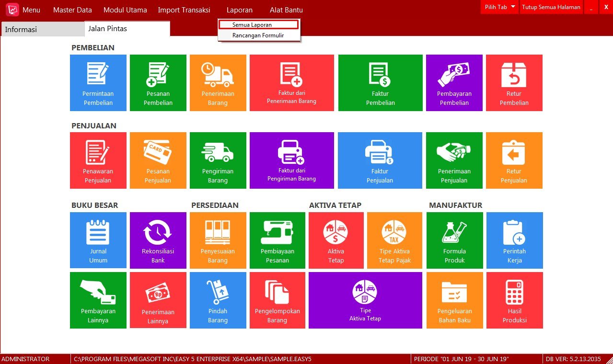This screenshot has width=613, height=364.
Task: Click the app logo Menu button
Action: [23, 10]
